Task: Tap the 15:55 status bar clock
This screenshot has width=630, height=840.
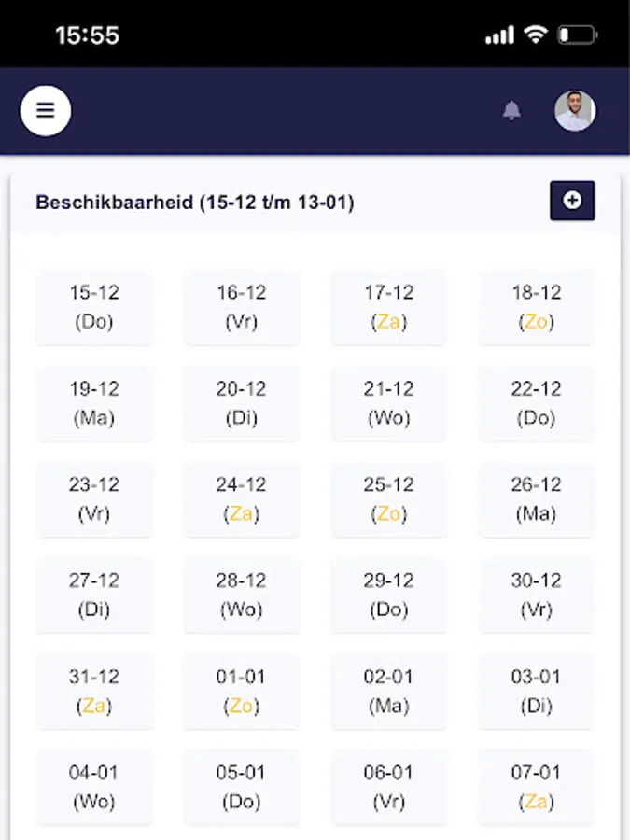Action: click(x=87, y=35)
